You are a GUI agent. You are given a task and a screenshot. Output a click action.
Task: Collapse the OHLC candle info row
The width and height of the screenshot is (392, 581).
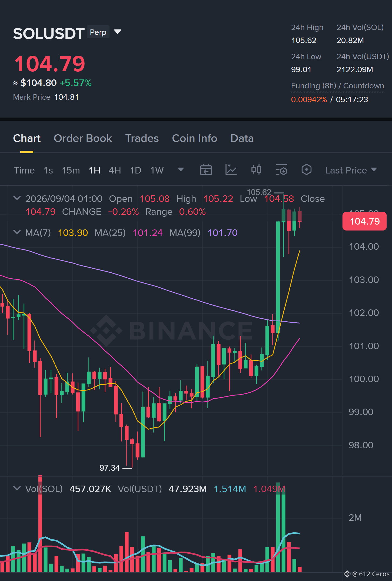[x=17, y=198]
